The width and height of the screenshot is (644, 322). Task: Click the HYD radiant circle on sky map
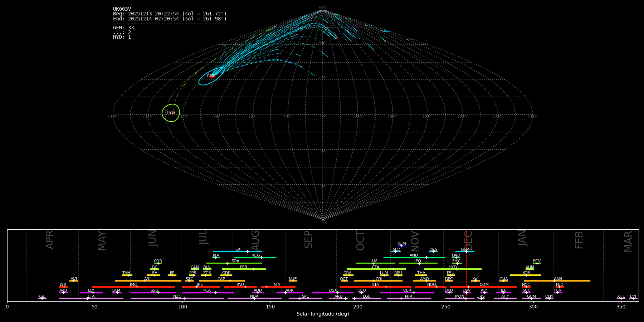[x=171, y=113]
